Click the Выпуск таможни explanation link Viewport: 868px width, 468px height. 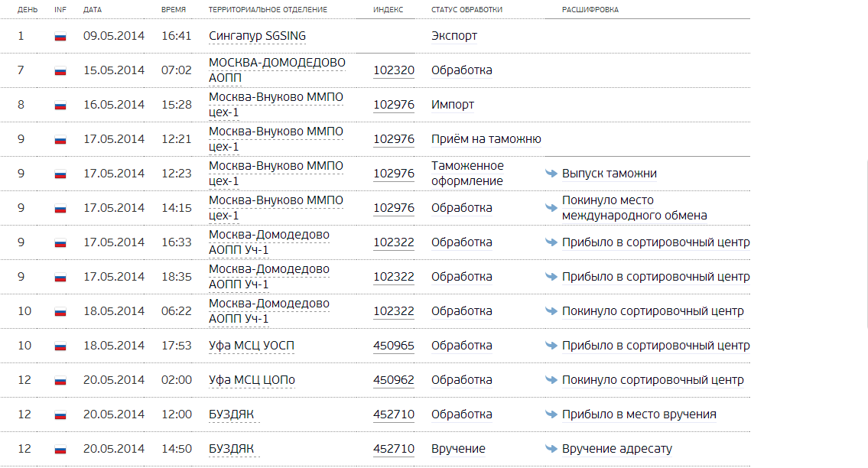609,174
